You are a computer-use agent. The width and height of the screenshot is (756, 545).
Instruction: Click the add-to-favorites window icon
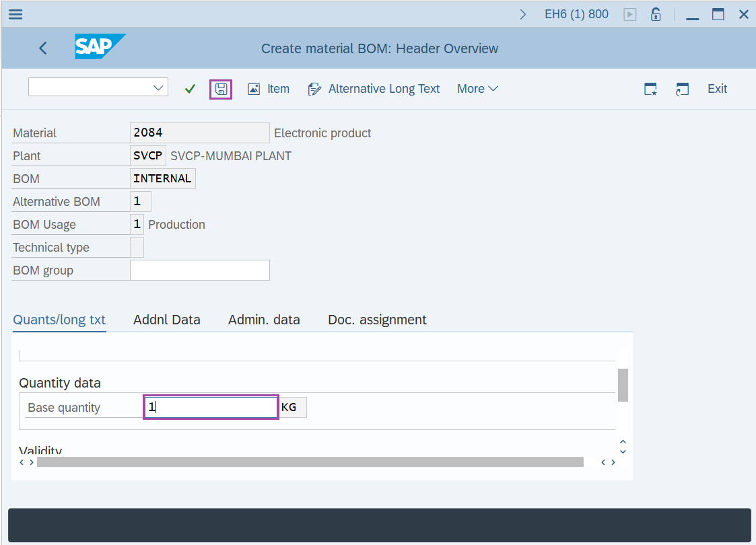(x=650, y=88)
